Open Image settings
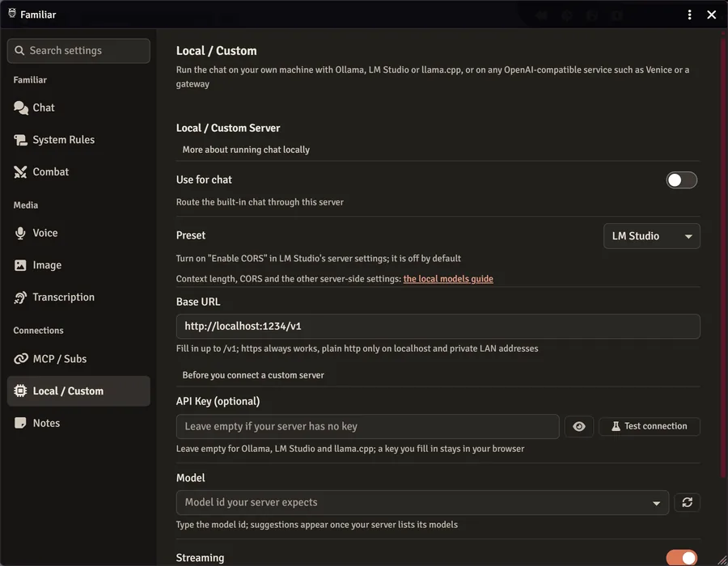This screenshot has width=728, height=566. pyautogui.click(x=78, y=265)
